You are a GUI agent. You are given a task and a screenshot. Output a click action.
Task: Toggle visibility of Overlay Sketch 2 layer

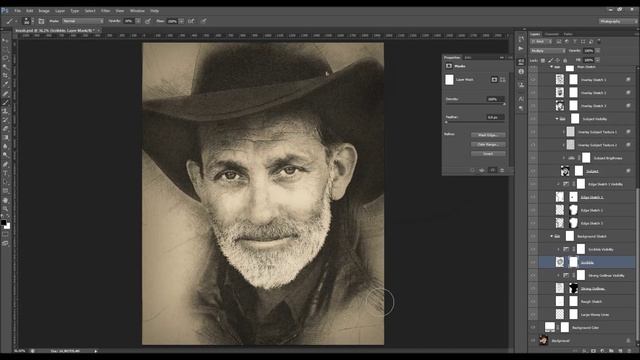tap(533, 93)
